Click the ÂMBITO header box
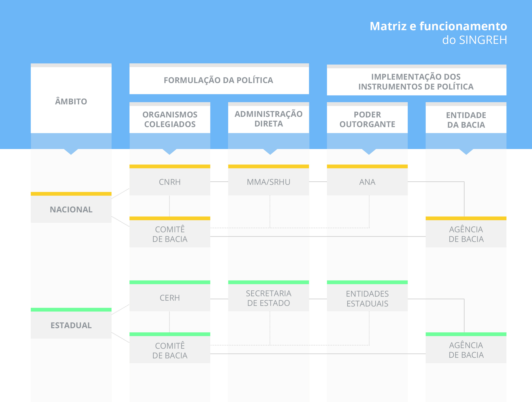 point(71,101)
